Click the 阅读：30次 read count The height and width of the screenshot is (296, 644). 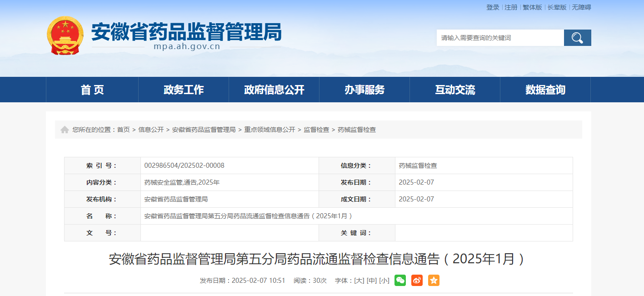pyautogui.click(x=310, y=281)
